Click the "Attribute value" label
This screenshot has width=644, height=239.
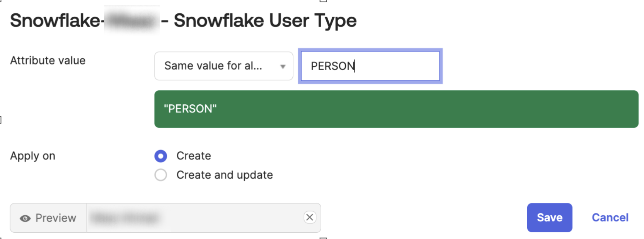(48, 60)
